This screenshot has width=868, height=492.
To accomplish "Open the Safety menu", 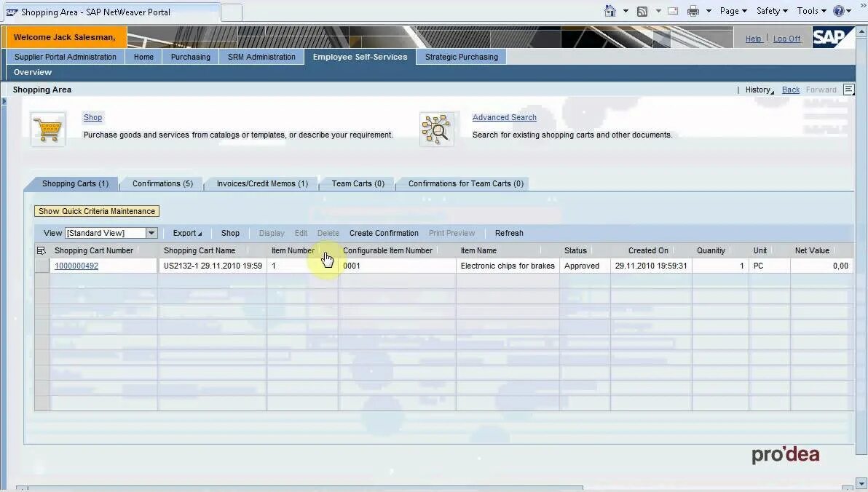I will [772, 11].
